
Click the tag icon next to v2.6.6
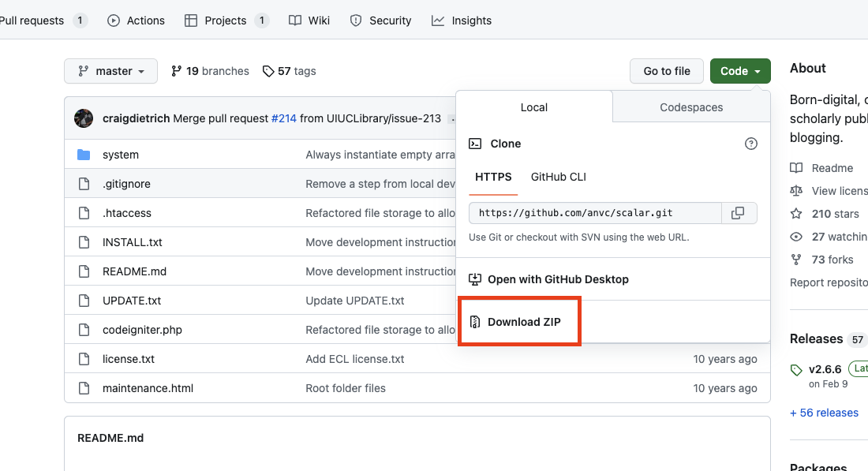point(796,370)
